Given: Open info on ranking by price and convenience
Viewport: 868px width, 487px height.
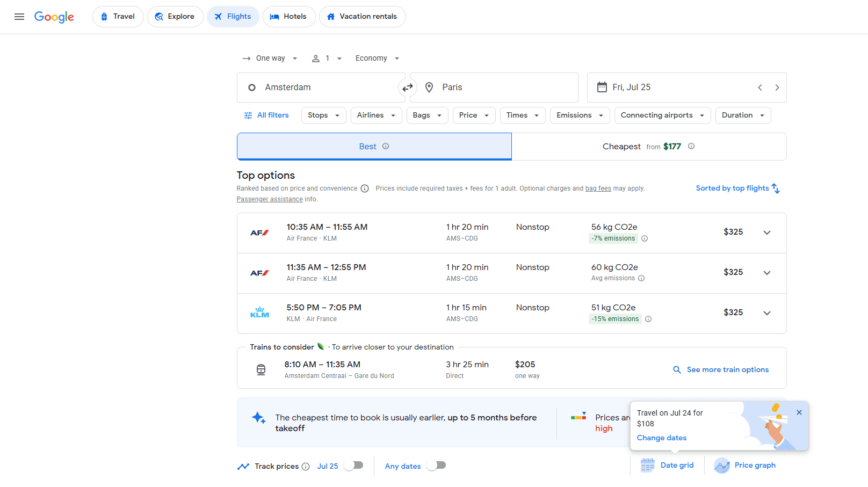Looking at the screenshot, I should pos(365,188).
